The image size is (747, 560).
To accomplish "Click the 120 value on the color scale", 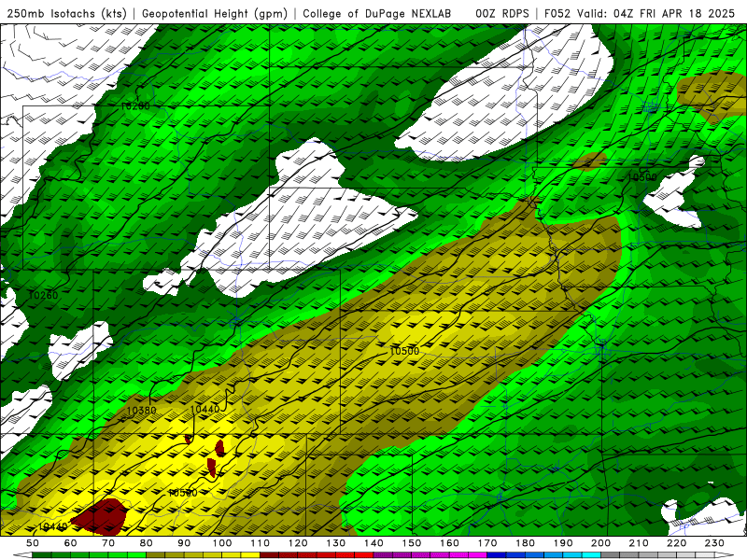I will point(298,543).
